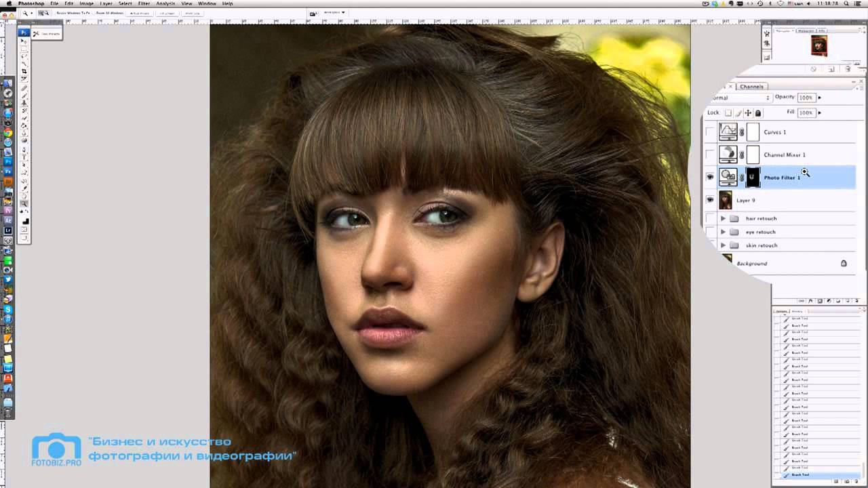868x488 pixels.
Task: Hide Layer 9 visibility
Action: pos(710,201)
